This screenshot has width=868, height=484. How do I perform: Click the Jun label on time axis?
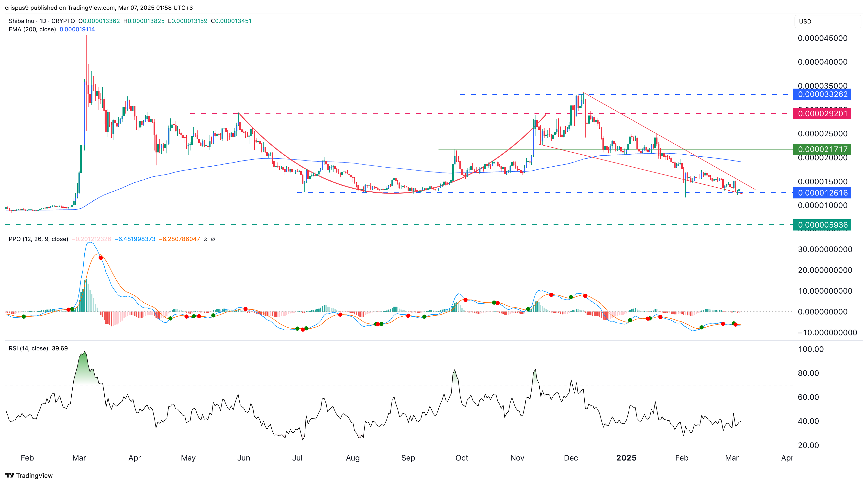point(244,458)
